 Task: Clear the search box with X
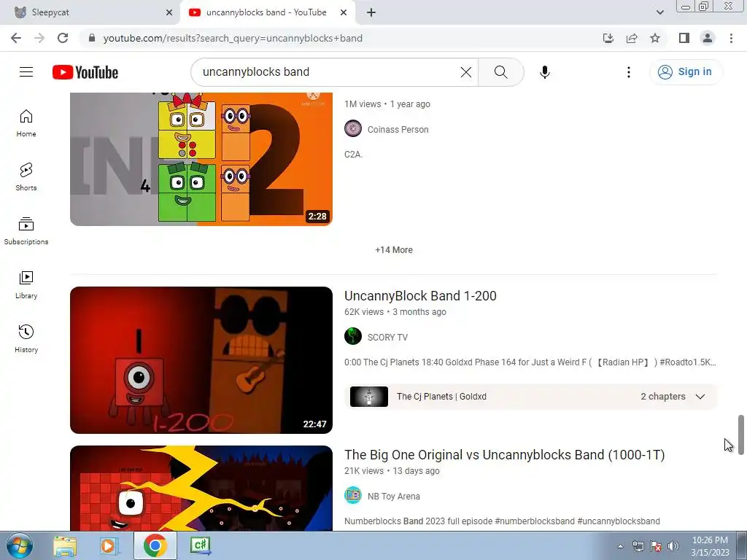466,72
